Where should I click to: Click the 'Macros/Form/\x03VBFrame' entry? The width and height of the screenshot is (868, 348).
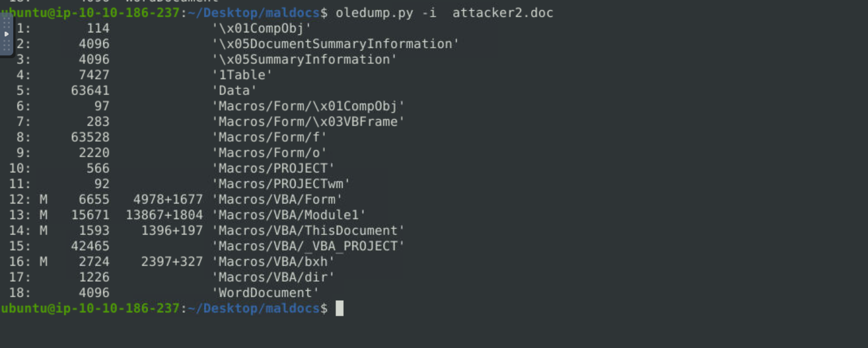click(x=309, y=122)
